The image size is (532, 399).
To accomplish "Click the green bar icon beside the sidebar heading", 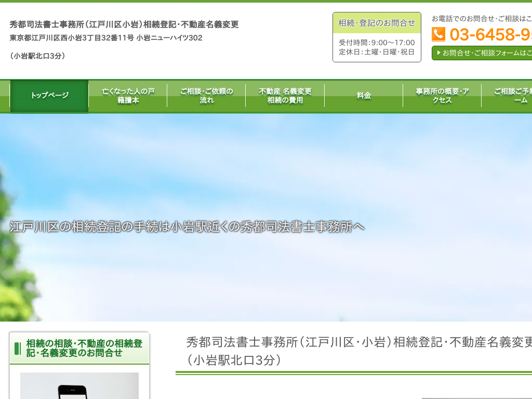I will [x=17, y=348].
